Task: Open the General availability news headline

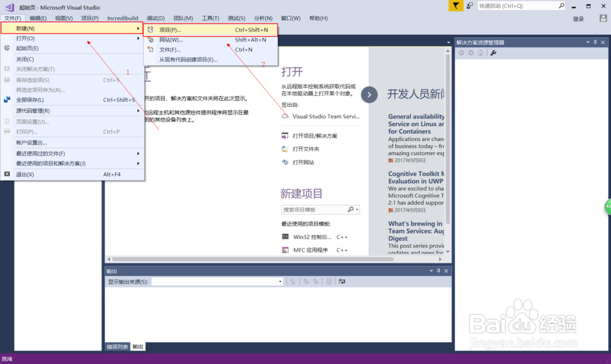Action: click(416, 124)
